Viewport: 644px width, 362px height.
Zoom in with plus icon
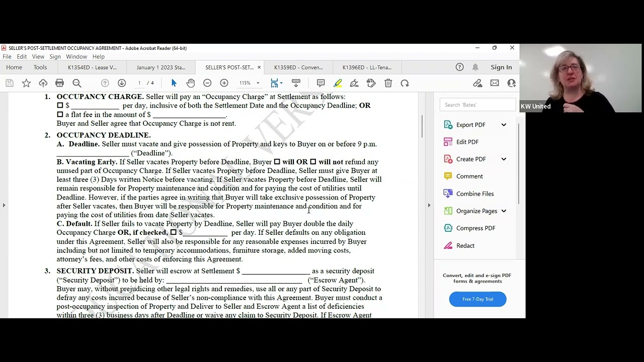pos(224,83)
